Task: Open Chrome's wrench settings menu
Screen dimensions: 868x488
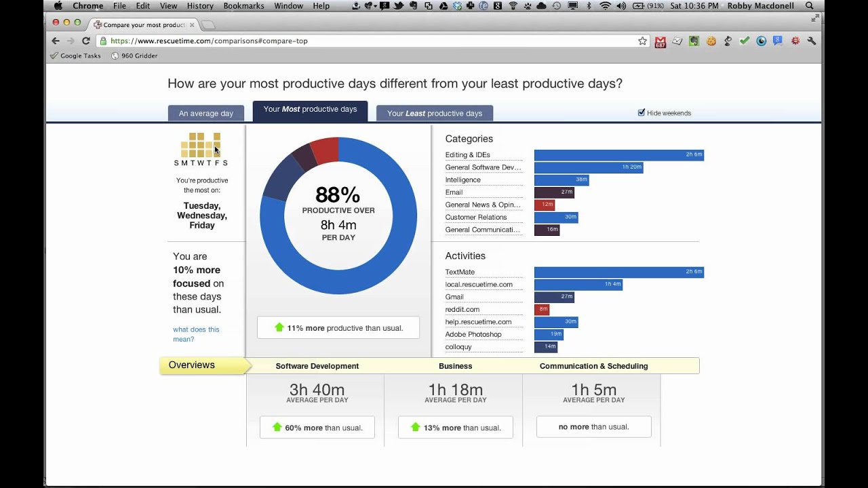Action: click(812, 41)
